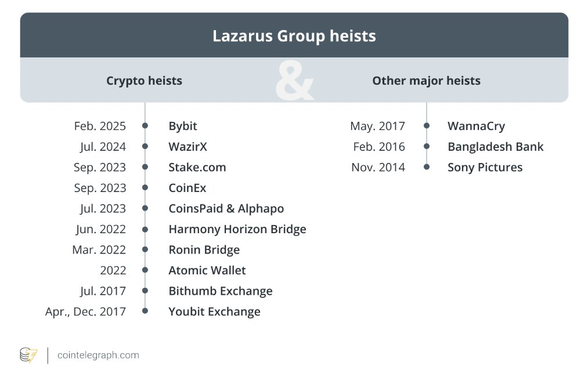Click the WannaCry timeline marker
588x384 pixels.
click(427, 125)
